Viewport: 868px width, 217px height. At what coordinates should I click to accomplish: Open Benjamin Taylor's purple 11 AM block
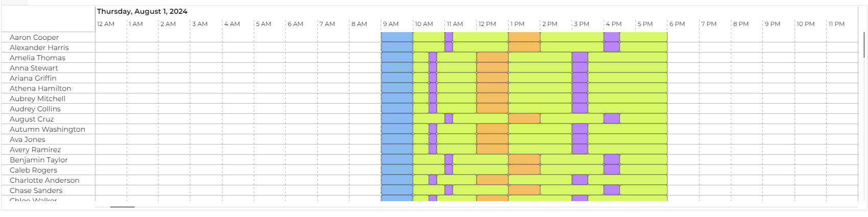449,160
